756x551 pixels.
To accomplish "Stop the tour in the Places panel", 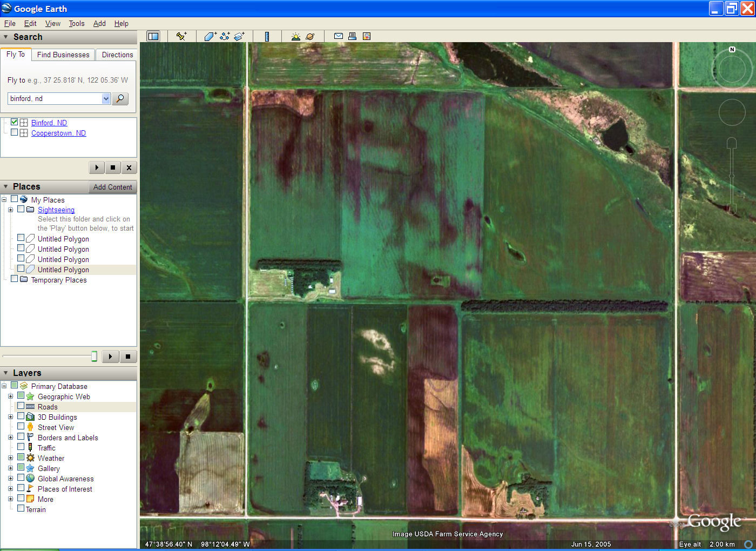I will click(128, 357).
